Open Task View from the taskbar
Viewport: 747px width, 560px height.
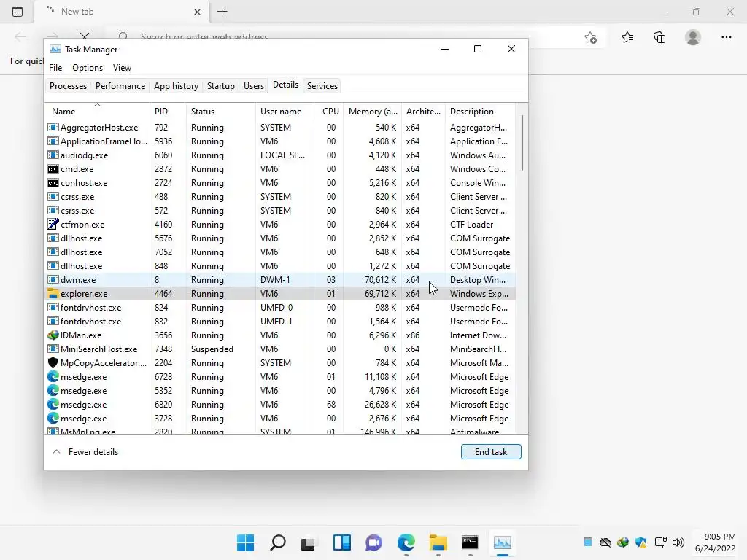point(309,542)
